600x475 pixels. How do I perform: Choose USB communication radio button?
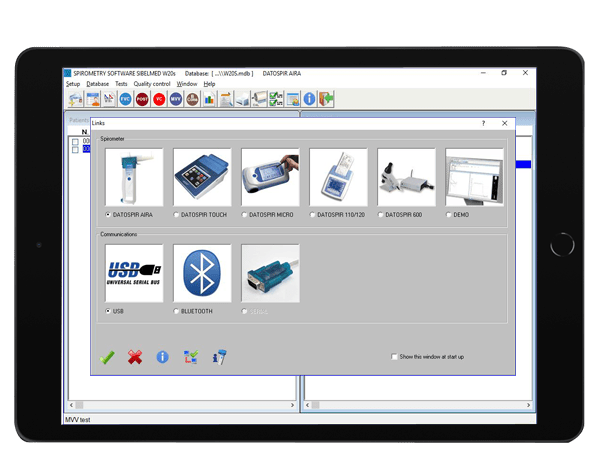pyautogui.click(x=108, y=311)
